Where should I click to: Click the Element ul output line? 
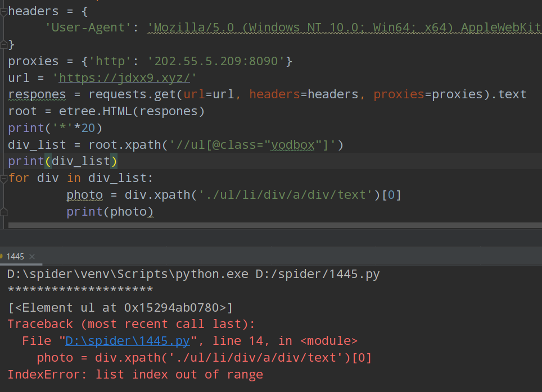click(120, 308)
